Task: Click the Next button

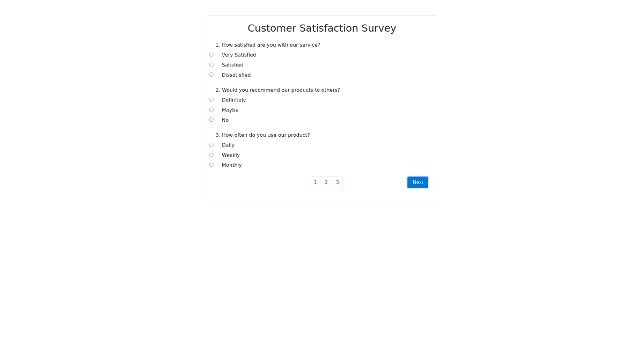Action: coord(418,182)
